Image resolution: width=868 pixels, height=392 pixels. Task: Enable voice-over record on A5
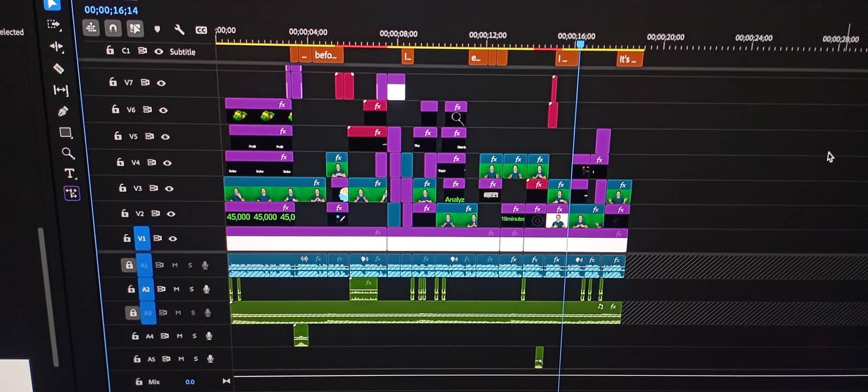pos(210,359)
